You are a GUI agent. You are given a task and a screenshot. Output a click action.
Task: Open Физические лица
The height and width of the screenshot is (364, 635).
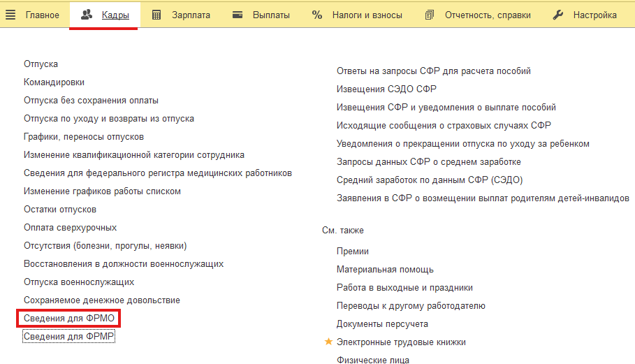click(x=372, y=360)
